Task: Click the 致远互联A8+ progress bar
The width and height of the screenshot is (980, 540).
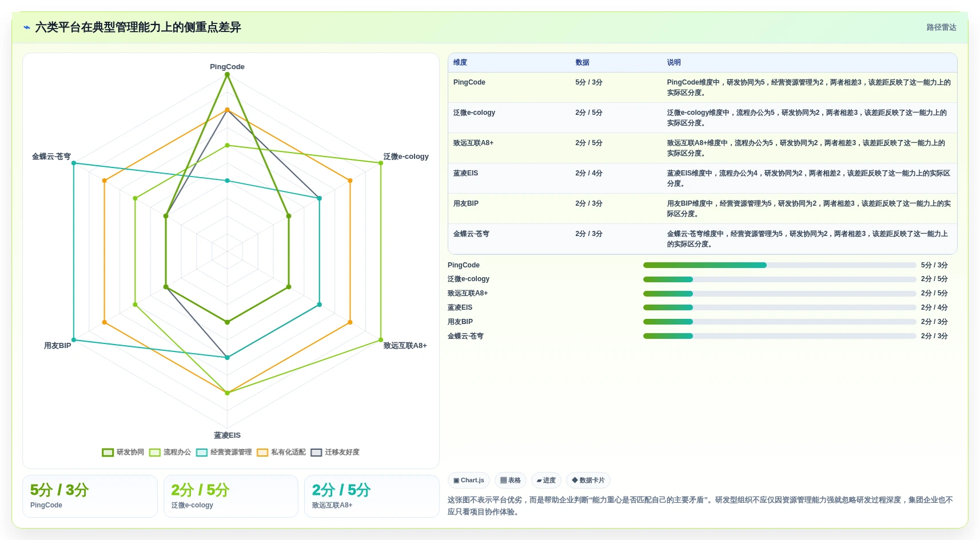Action: (779, 294)
